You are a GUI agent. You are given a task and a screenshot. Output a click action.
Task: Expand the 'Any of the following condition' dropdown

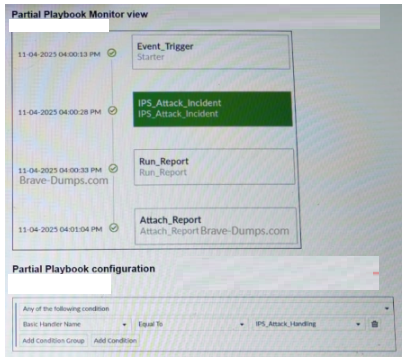point(206,309)
